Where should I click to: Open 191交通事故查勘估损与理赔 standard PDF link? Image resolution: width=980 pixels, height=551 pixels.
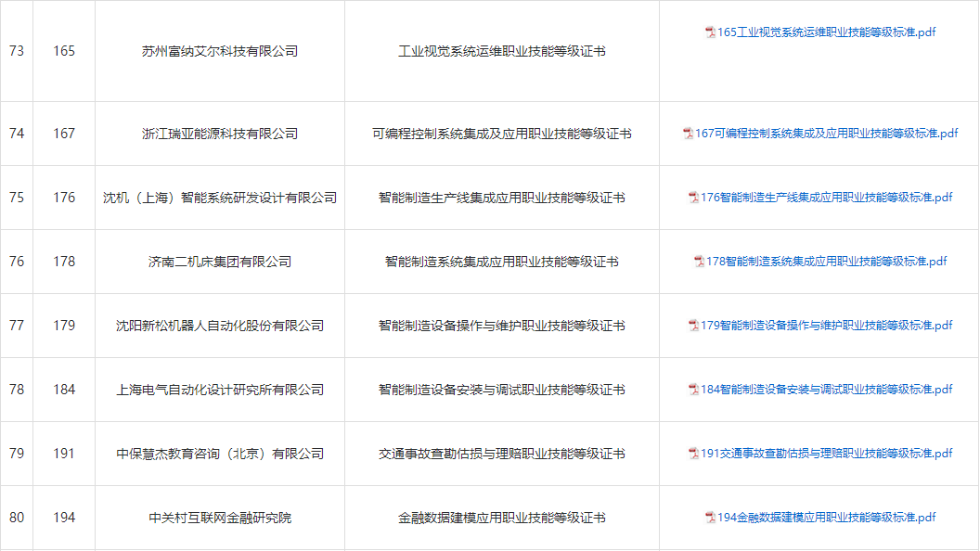(826, 454)
